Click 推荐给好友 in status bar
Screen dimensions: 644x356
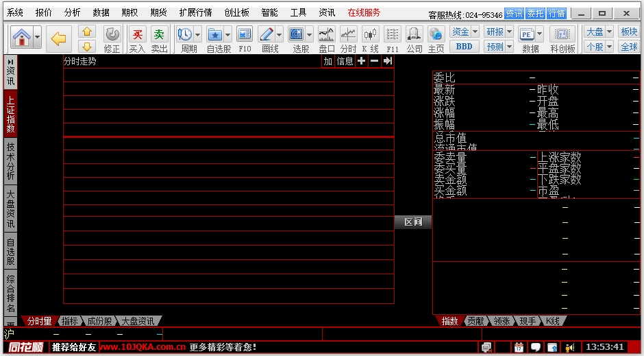[74, 347]
